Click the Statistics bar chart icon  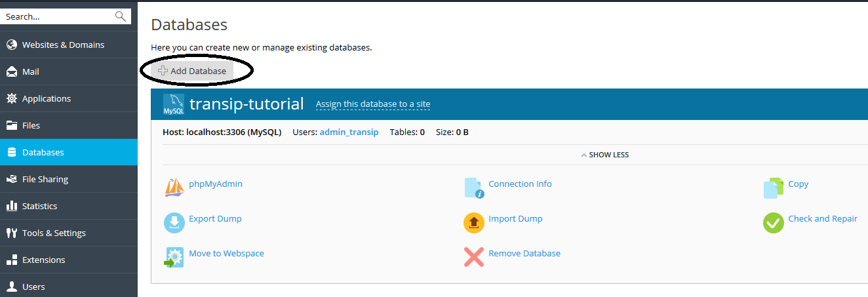pos(11,206)
